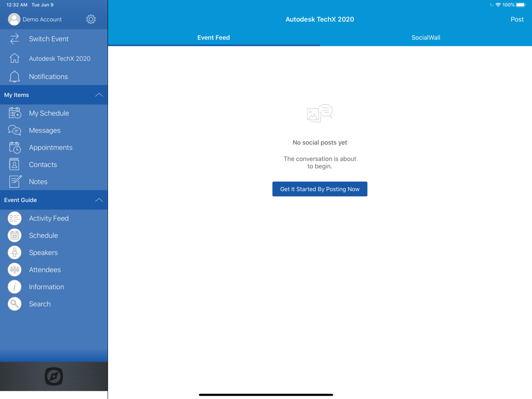The height and width of the screenshot is (399, 532).
Task: Open the Information label
Action: [x=46, y=287]
